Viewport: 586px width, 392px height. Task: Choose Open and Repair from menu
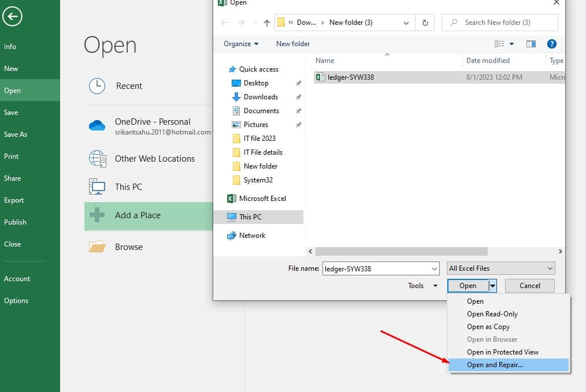(495, 365)
